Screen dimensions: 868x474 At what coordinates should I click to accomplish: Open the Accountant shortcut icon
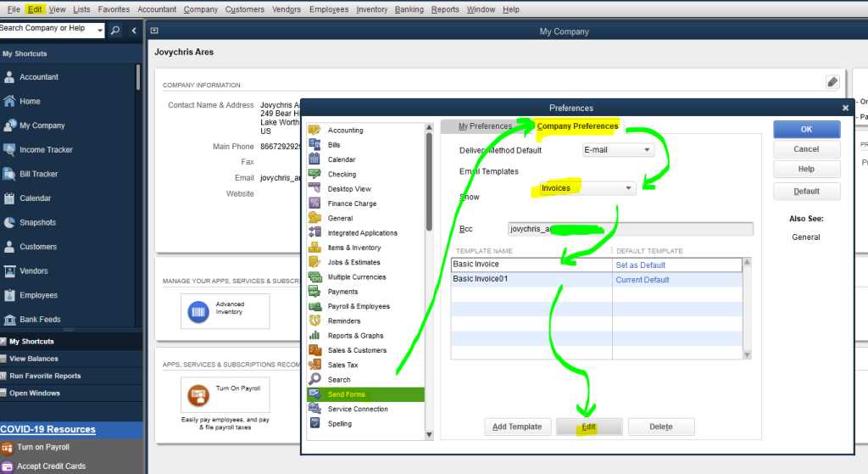[x=9, y=77]
